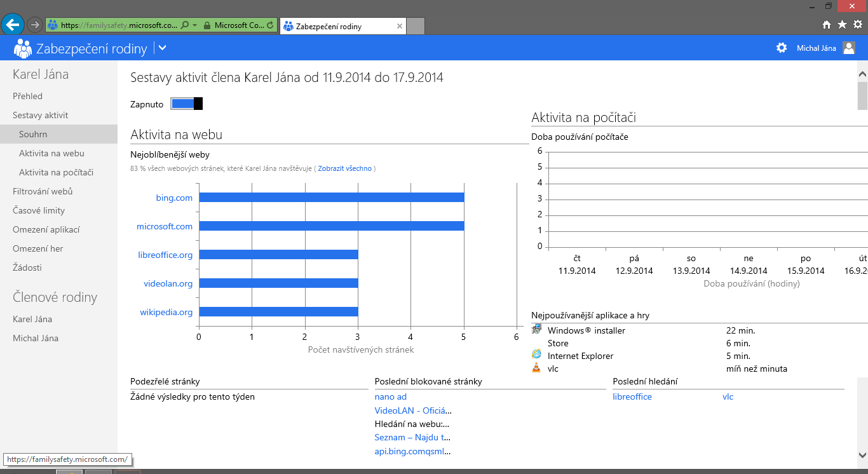Toggle the Zapnuto activity reporting switch
The height and width of the screenshot is (474, 868).
tap(186, 104)
